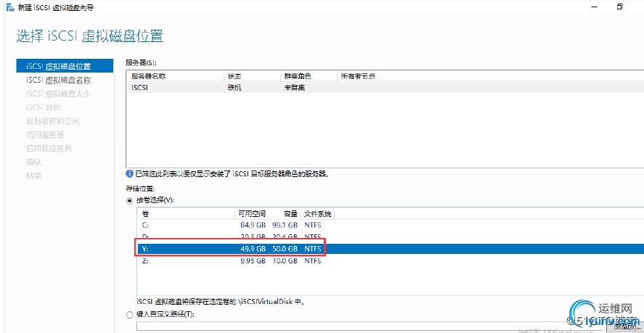644x333 pixels.
Task: Select the iSCSI server row
Action: [386, 88]
